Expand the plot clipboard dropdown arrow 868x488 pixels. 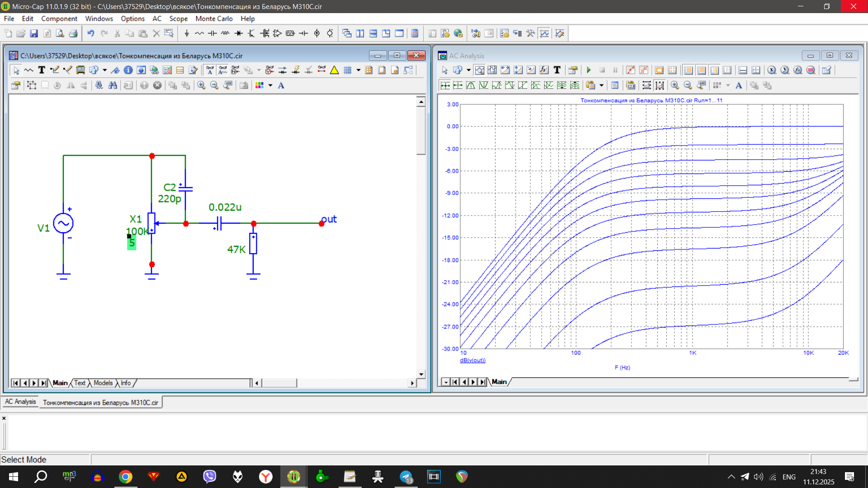tap(601, 85)
